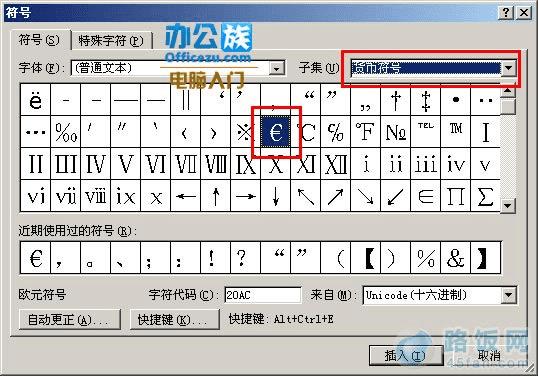Screen dimensions: 538x376
Task: Open the 字体 font dropdown
Action: (277, 68)
